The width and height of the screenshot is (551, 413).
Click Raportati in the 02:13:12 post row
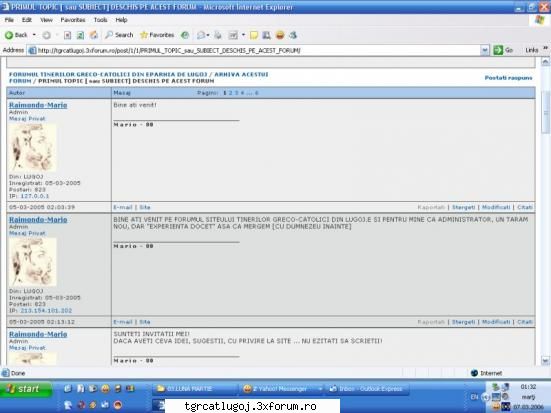coord(431,322)
